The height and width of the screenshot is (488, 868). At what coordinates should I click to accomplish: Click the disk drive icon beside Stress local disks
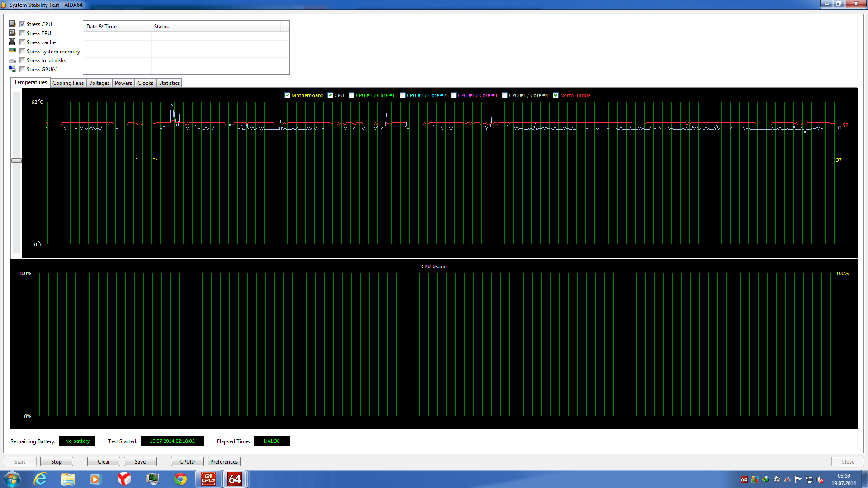pyautogui.click(x=12, y=61)
